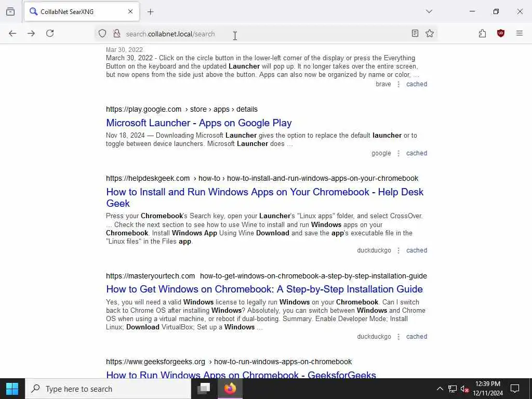Open cached link for brave result
This screenshot has width=532, height=399.
click(x=417, y=84)
